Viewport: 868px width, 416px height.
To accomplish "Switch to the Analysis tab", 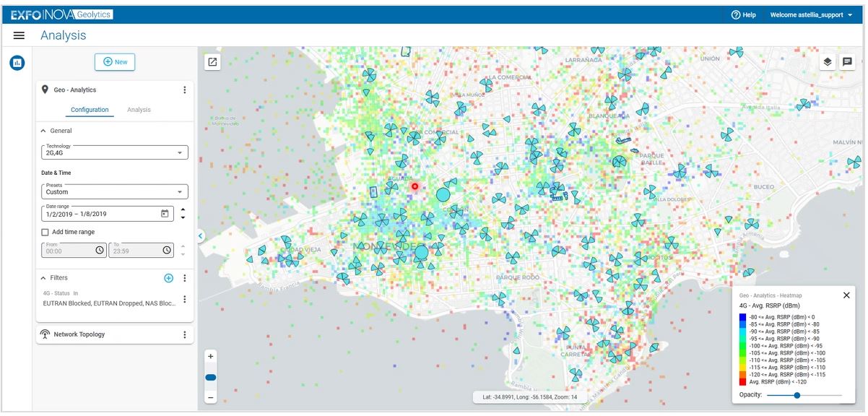I will tap(139, 110).
